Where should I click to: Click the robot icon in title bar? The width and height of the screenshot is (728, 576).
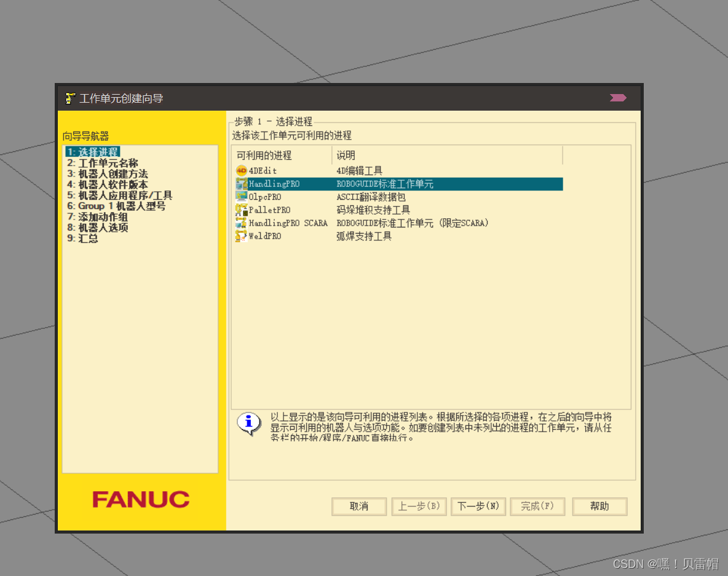click(70, 98)
